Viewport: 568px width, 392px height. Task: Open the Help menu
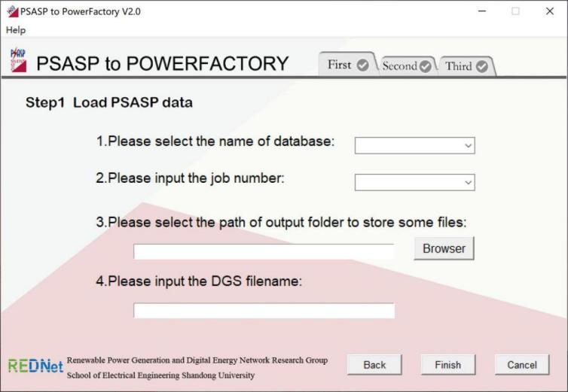pyautogui.click(x=16, y=30)
